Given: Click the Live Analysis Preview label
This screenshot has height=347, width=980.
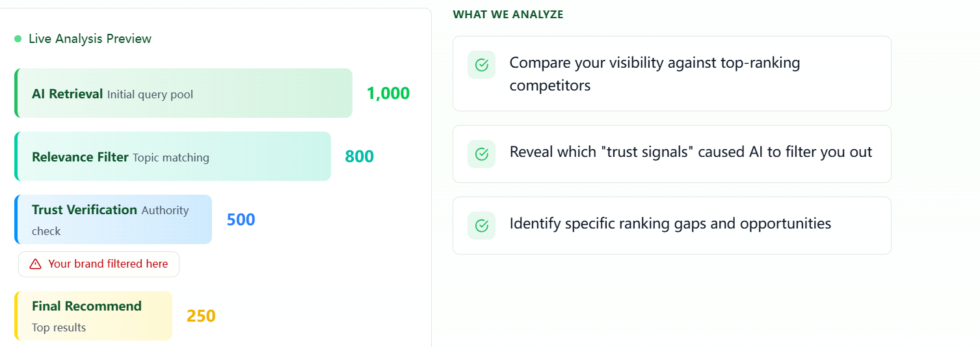Looking at the screenshot, I should point(90,39).
